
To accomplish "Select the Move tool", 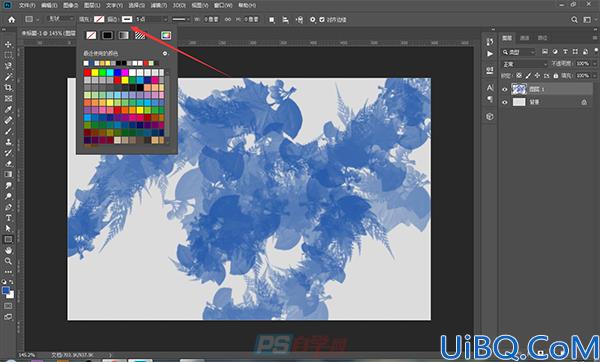I will [x=8, y=44].
